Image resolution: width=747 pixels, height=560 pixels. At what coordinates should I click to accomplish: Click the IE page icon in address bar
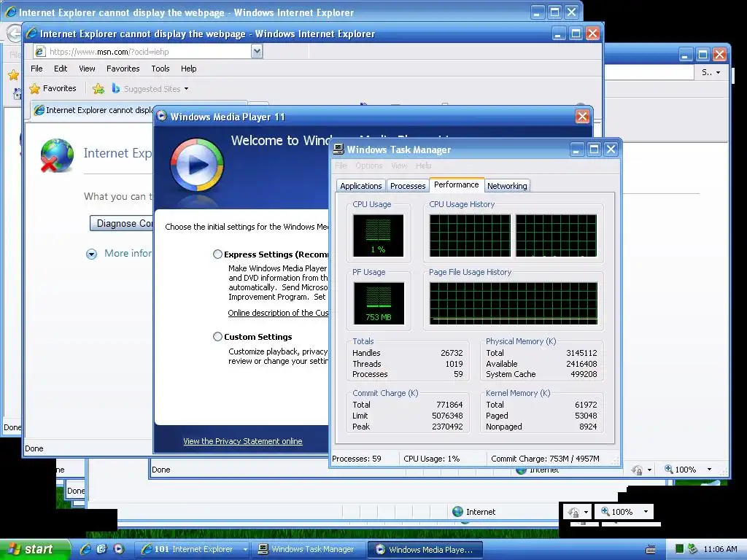(40, 52)
